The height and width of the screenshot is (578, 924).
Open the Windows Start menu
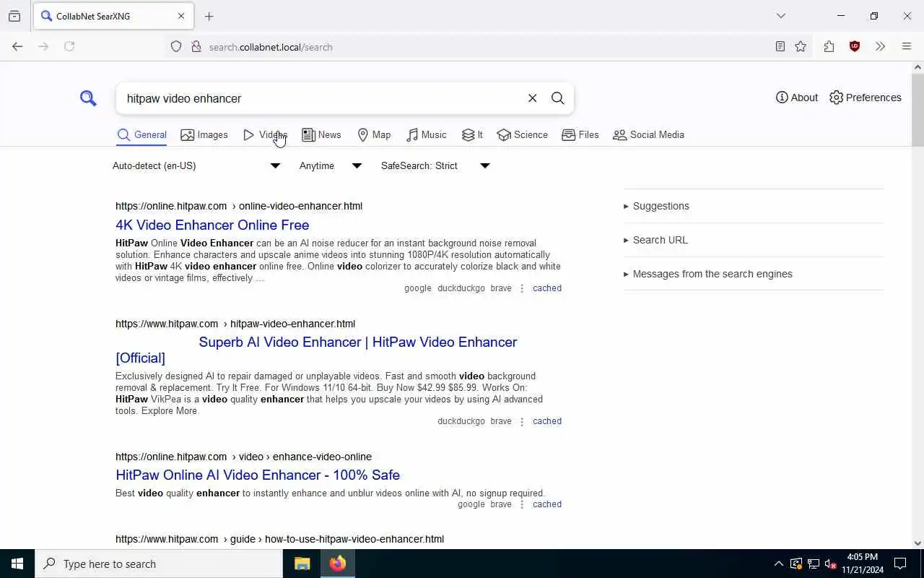pyautogui.click(x=17, y=564)
